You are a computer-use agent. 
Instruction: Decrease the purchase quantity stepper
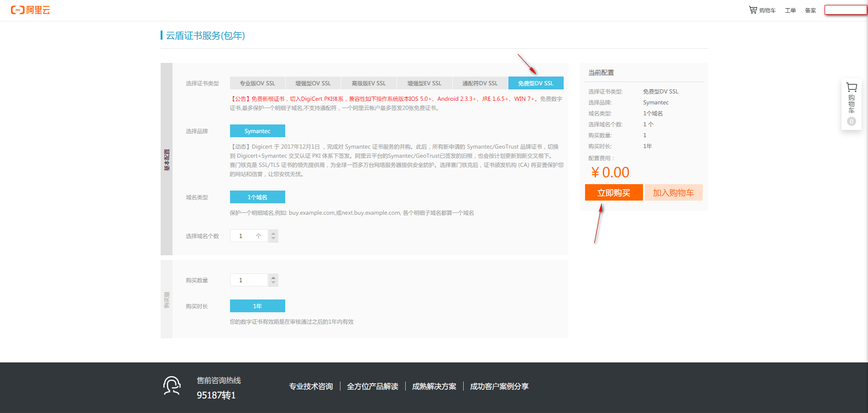click(x=273, y=283)
